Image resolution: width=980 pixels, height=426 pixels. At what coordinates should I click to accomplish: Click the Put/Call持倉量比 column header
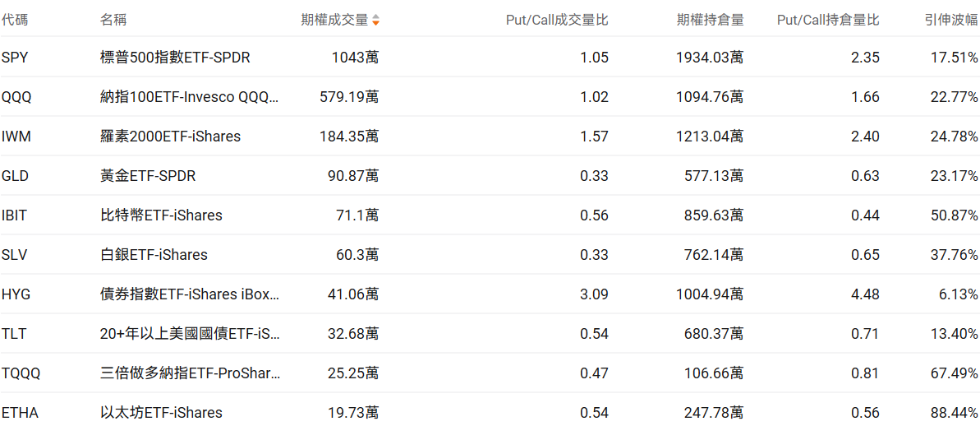point(827,20)
